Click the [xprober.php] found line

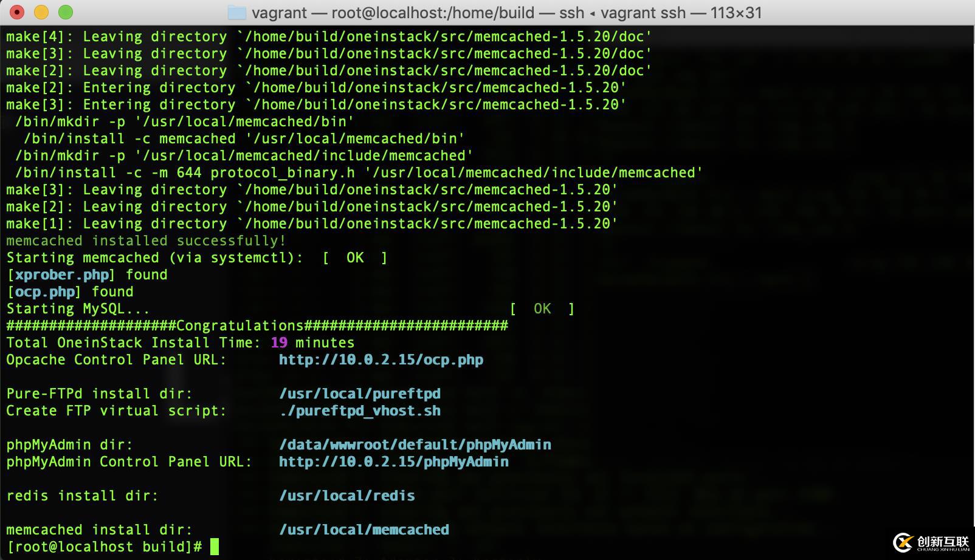coord(87,275)
